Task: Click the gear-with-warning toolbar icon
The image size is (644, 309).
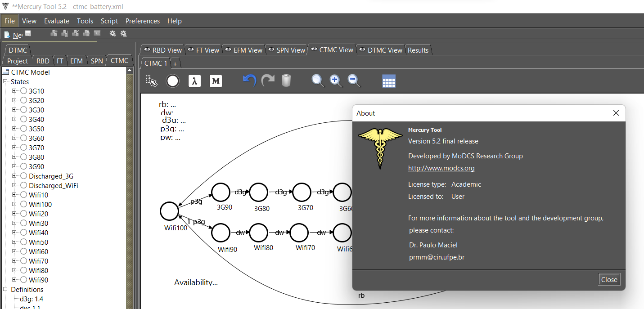Action: pyautogui.click(x=123, y=33)
